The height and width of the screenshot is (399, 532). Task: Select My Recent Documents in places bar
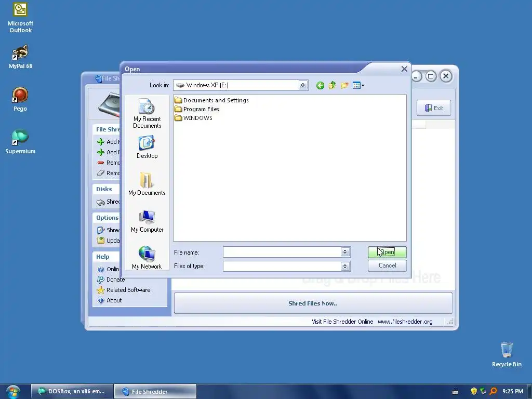coord(147,113)
